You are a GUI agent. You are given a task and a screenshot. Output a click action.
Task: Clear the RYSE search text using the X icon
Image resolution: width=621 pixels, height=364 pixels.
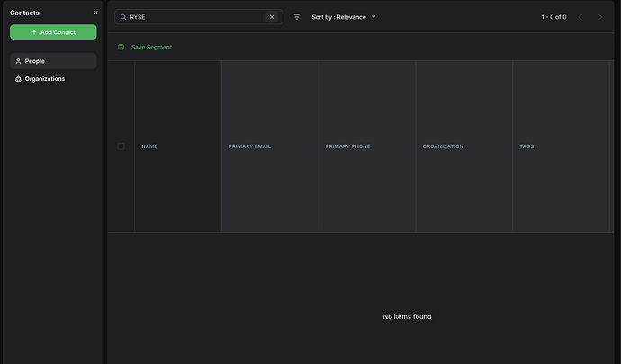tap(272, 17)
